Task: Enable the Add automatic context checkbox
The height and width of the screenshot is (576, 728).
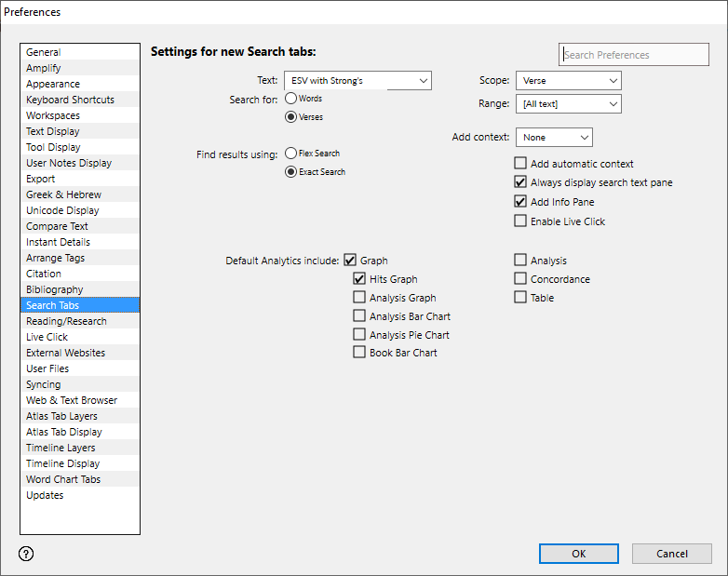Action: tap(520, 164)
